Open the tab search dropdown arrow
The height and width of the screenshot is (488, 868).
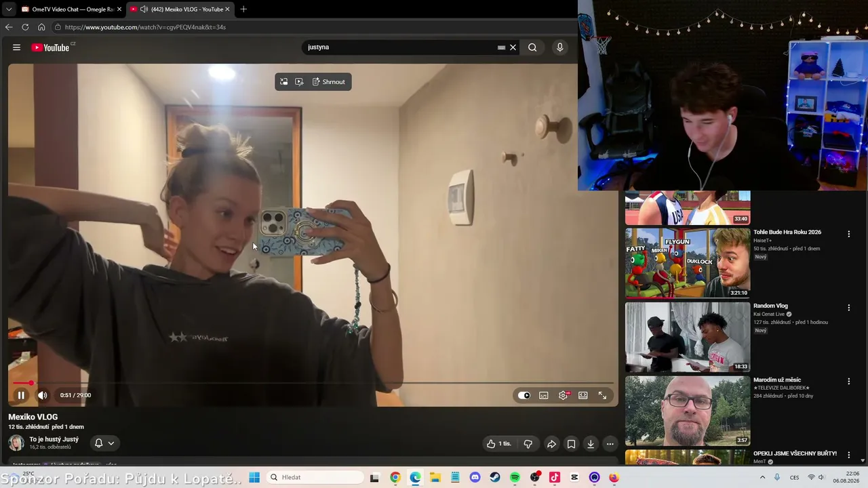pyautogui.click(x=8, y=9)
